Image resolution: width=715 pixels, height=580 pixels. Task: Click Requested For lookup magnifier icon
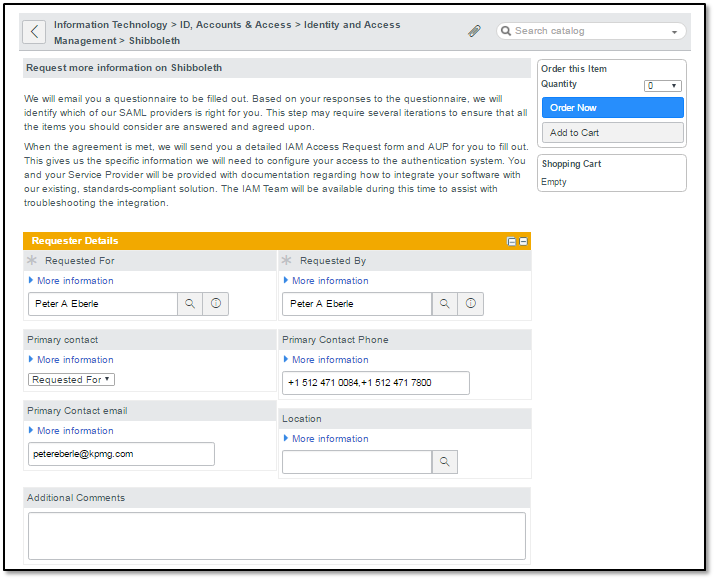[190, 304]
